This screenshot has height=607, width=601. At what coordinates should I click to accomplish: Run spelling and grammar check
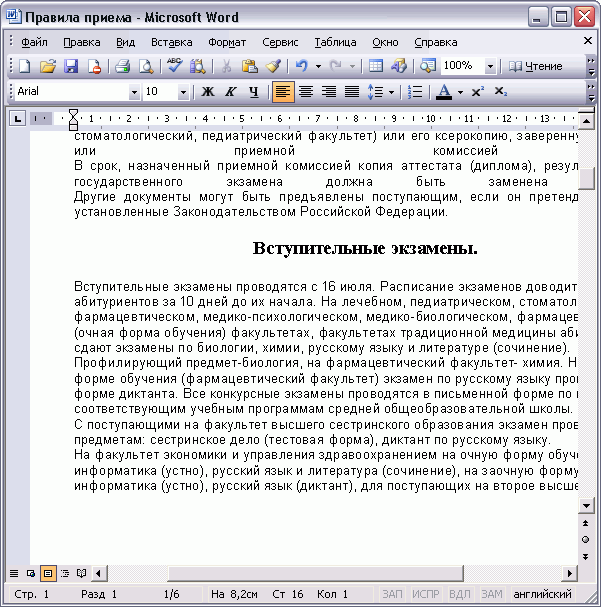[174, 66]
